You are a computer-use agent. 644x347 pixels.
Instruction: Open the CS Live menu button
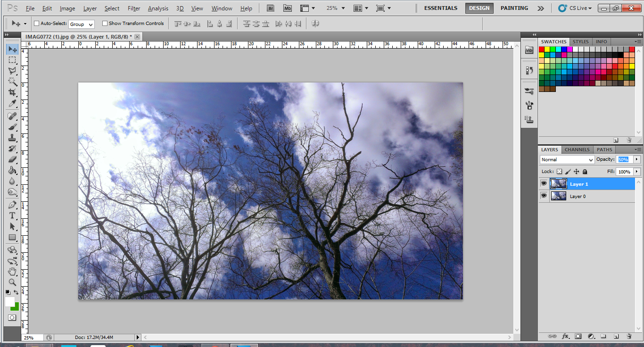click(x=575, y=8)
